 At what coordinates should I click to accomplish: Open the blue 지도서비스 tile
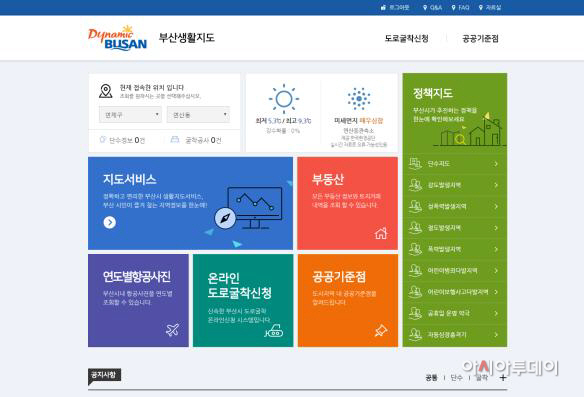tap(190, 203)
